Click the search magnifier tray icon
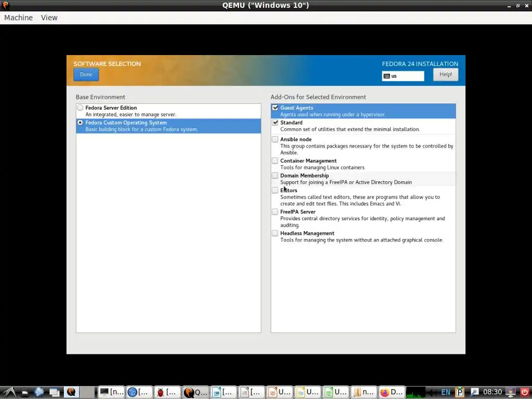Image resolution: width=532 pixels, height=399 pixels. [474, 393]
